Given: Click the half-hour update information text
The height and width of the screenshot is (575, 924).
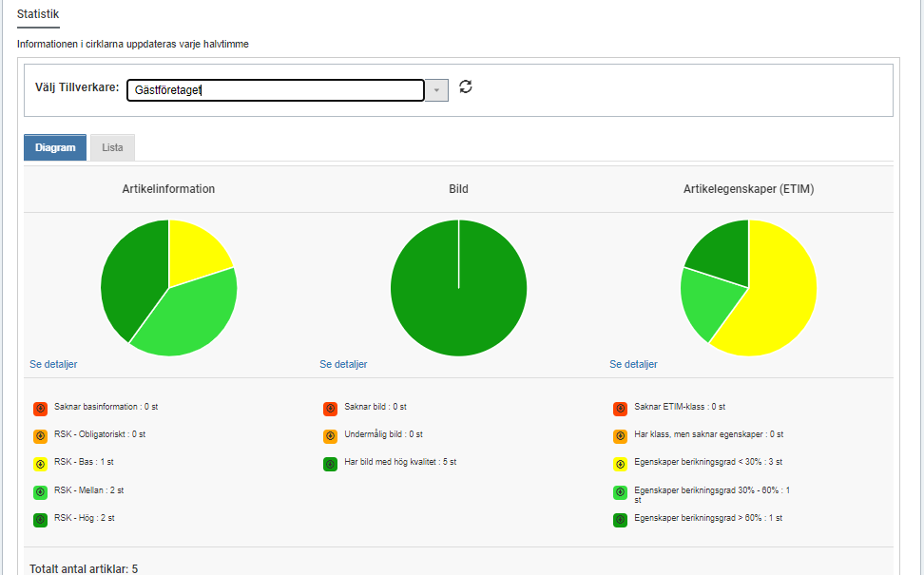Looking at the screenshot, I should (x=132, y=44).
